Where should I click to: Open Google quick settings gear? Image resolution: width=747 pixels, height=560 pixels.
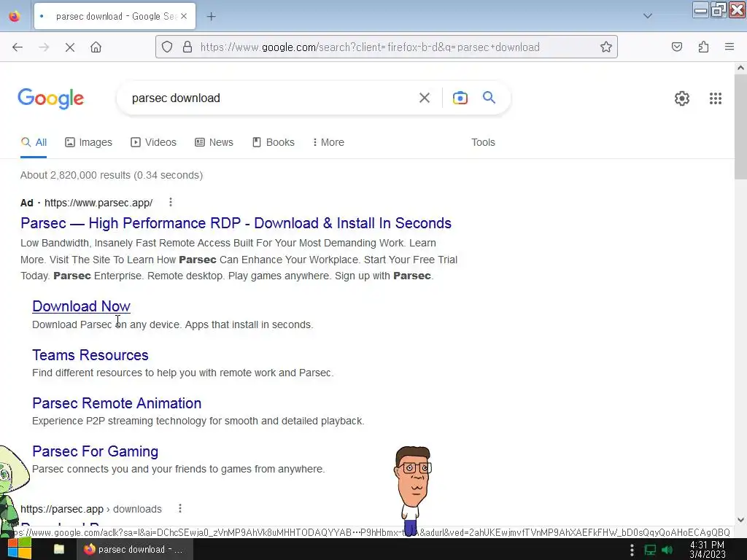coord(682,98)
